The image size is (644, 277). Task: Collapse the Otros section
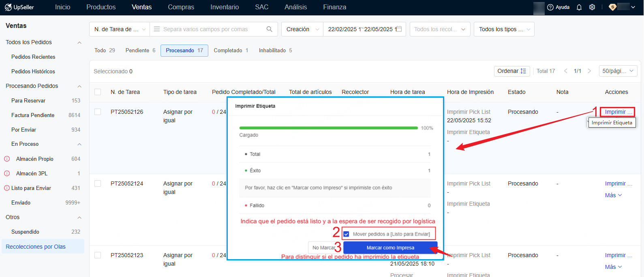tap(79, 217)
